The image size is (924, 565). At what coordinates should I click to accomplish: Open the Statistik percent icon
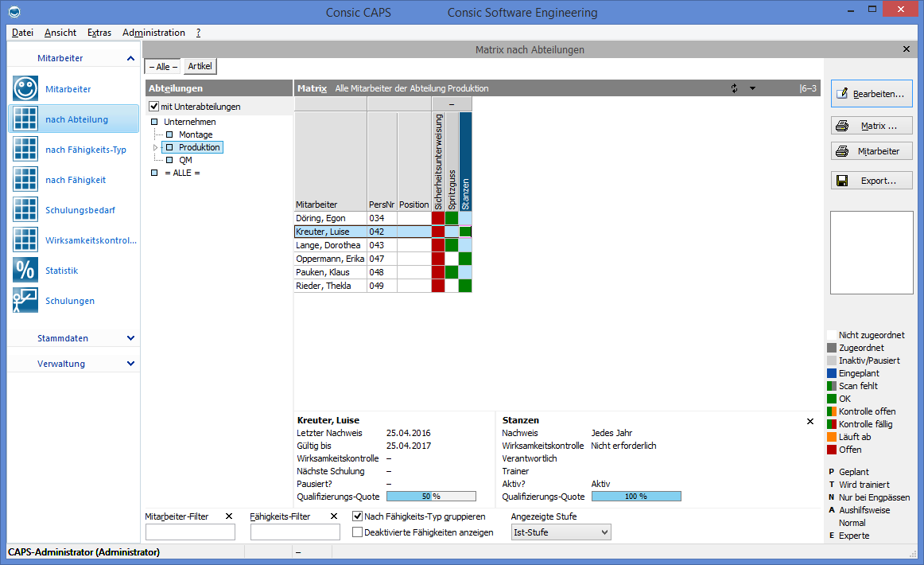[x=25, y=271]
